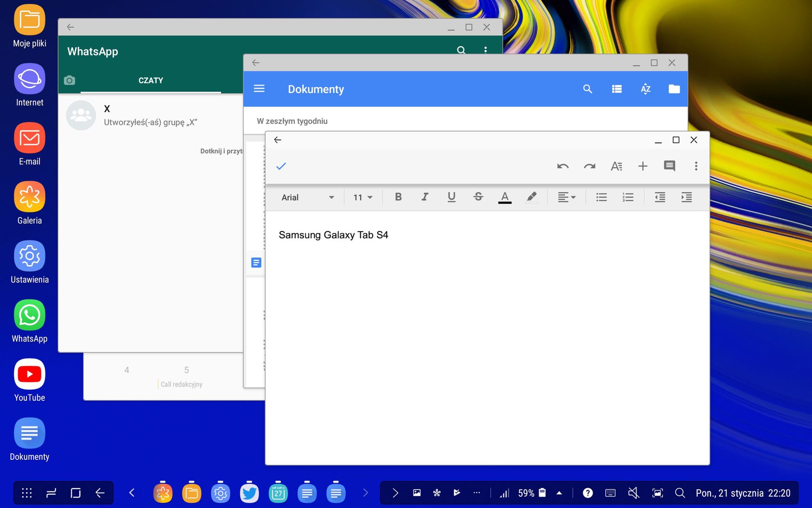Confirm edits with the blue checkmark

tap(281, 166)
